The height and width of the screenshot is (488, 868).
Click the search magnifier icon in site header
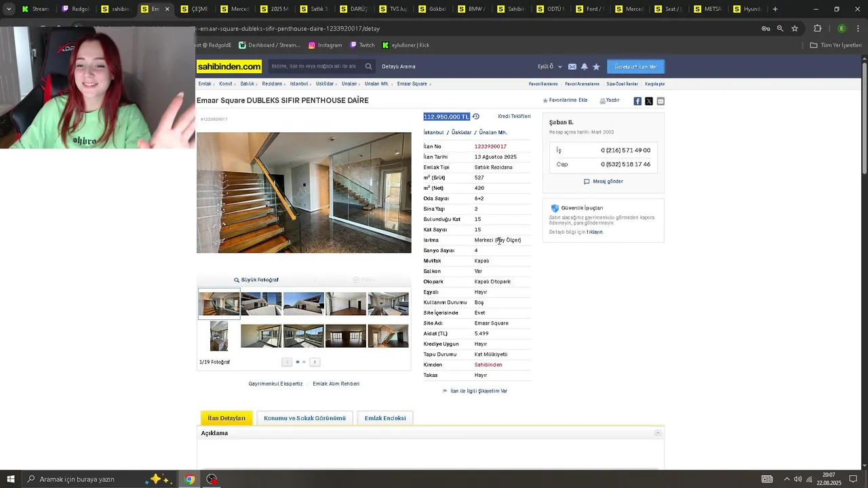pyautogui.click(x=368, y=66)
